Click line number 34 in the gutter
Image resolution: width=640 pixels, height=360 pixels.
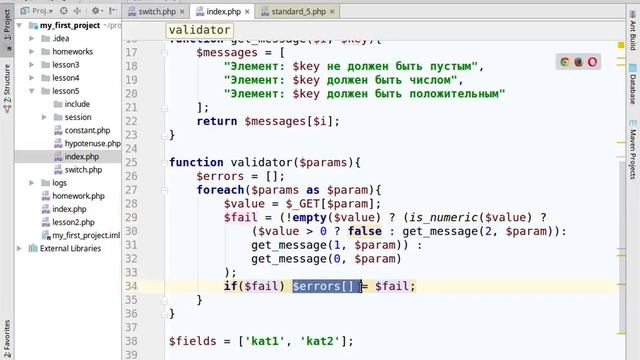(131, 286)
